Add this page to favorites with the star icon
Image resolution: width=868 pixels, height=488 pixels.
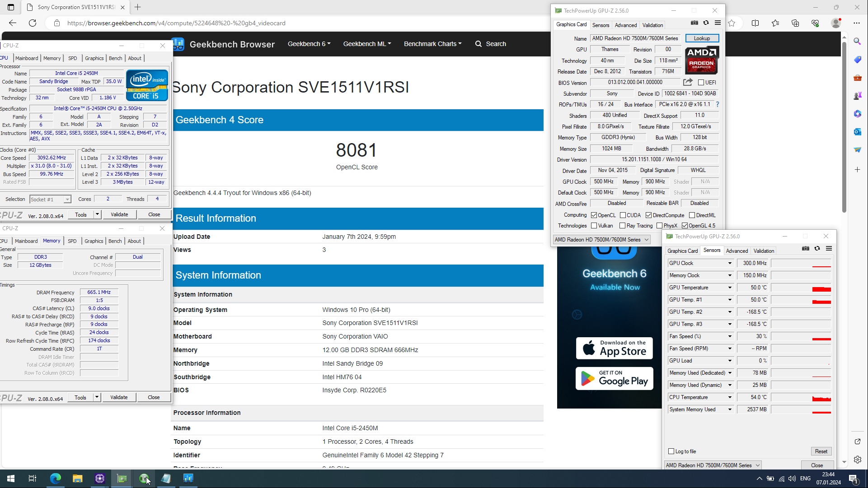click(732, 23)
